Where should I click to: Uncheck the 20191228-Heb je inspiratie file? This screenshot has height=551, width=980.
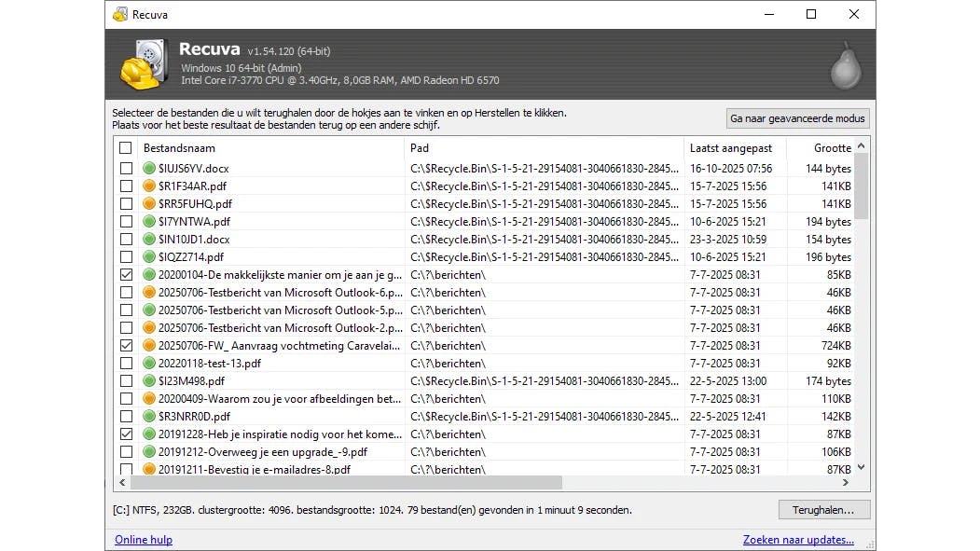tap(126, 434)
